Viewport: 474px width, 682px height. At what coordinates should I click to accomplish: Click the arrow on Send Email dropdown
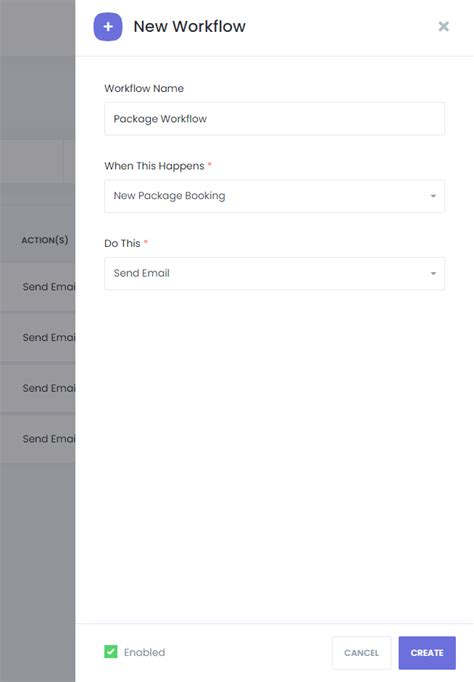(x=433, y=274)
